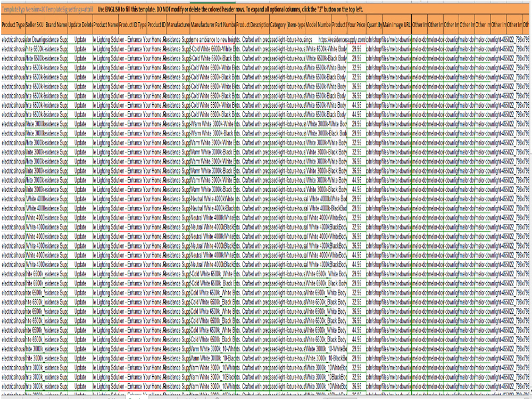The image size is (532, 399).
Task: Select the Model Number header cell
Action: tap(318, 25)
